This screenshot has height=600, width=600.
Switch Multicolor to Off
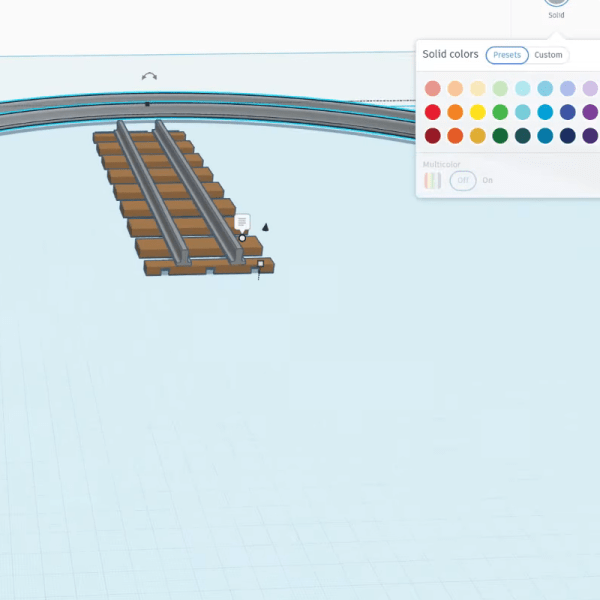(x=462, y=181)
